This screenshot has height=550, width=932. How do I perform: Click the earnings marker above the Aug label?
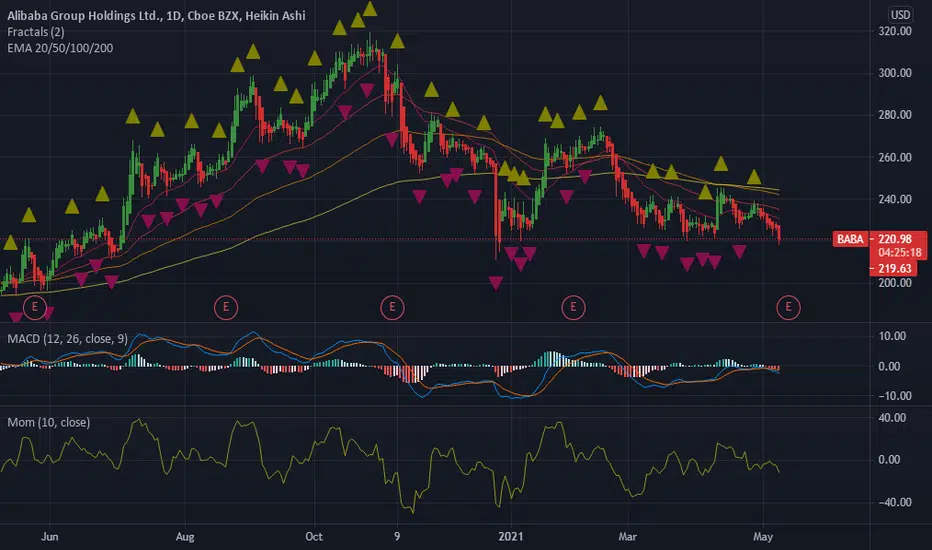click(x=226, y=307)
